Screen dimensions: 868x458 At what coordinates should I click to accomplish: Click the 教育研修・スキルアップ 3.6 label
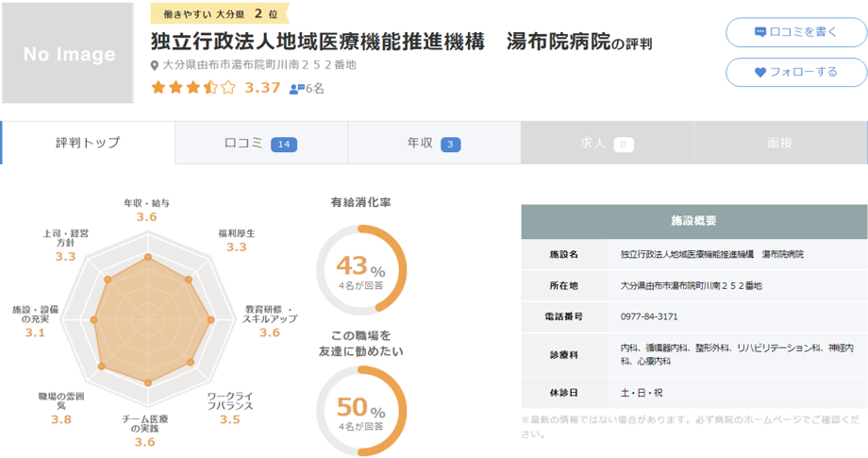point(270,321)
